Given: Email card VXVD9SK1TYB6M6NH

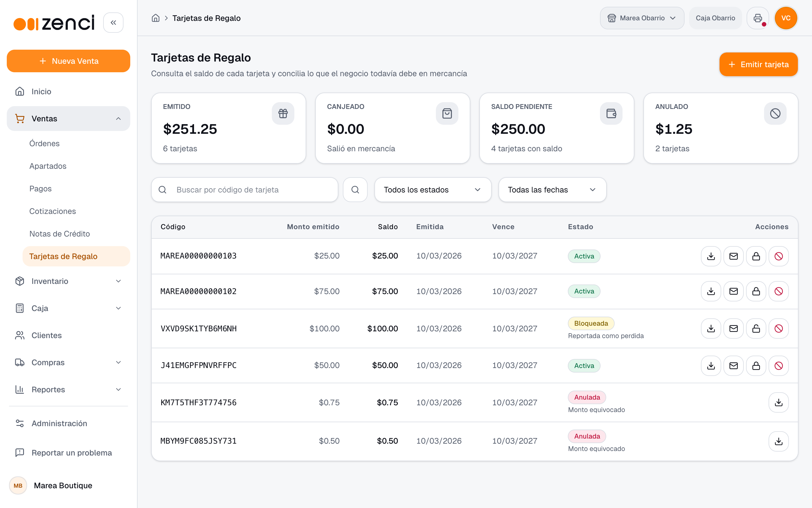Looking at the screenshot, I should tap(734, 329).
